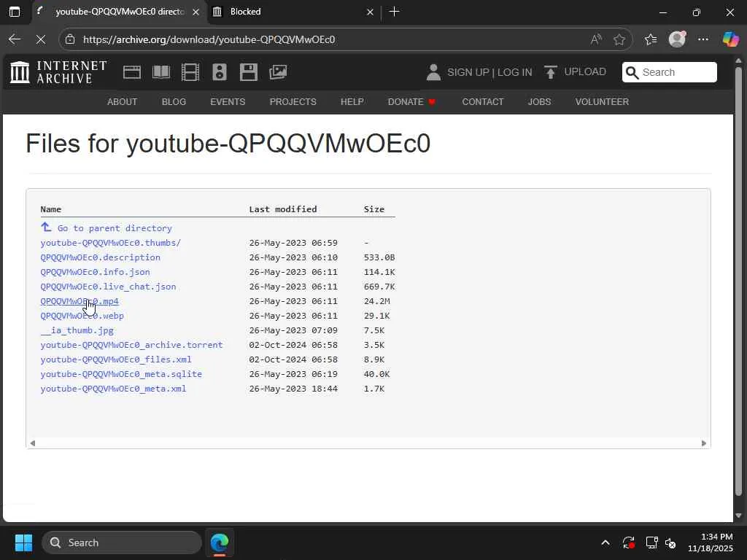View site information via the lock icon
This screenshot has width=747, height=560.
point(70,39)
